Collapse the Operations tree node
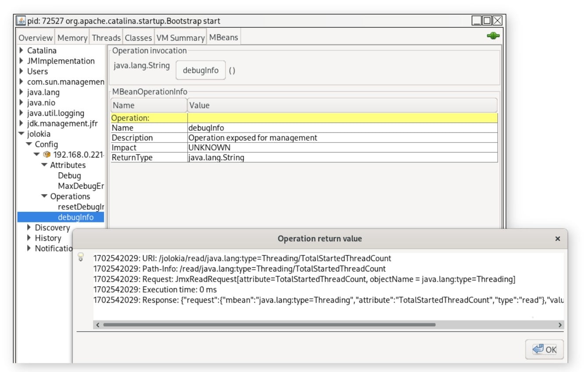Screen dimensions: 588x372 pyautogui.click(x=44, y=197)
